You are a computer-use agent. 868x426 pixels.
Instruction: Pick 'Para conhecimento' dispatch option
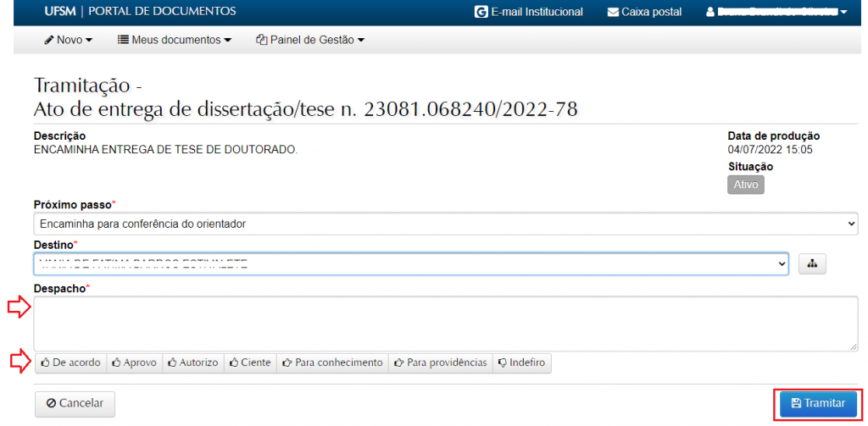click(332, 362)
